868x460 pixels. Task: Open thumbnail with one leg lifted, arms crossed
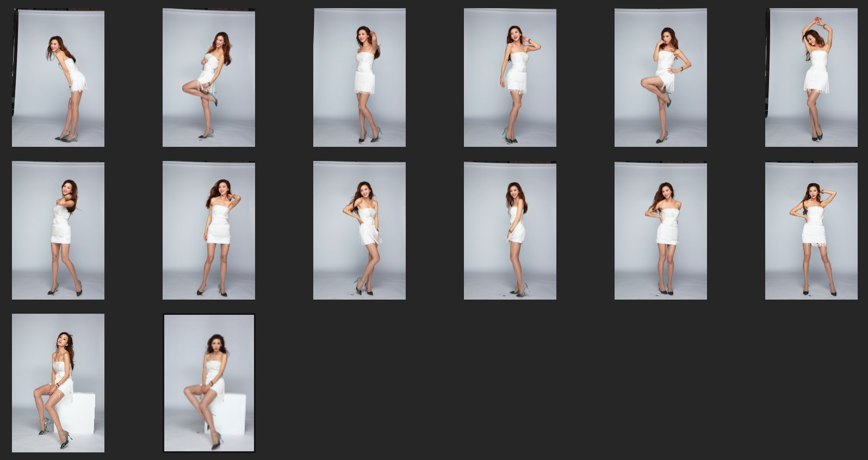209,78
